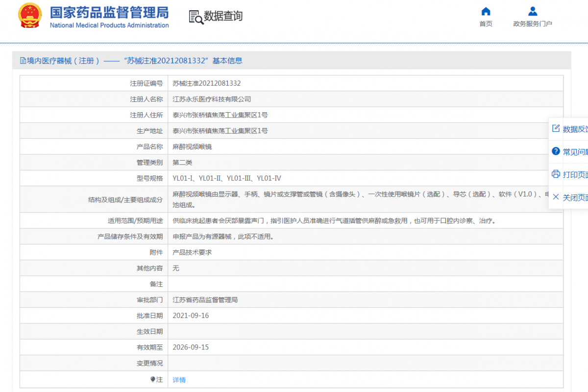The width and height of the screenshot is (588, 392).
Task: Click the 常见问题 question mark icon
Action: click(x=556, y=151)
